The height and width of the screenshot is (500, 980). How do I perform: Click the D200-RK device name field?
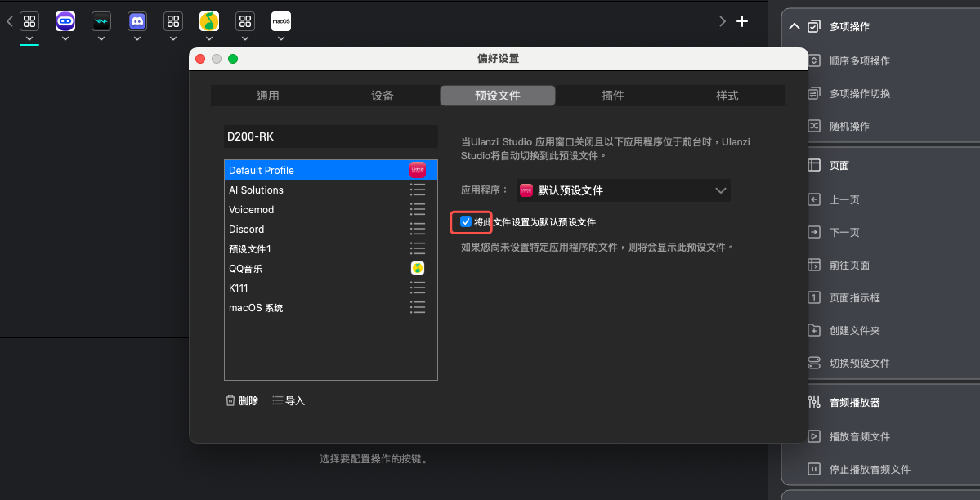330,136
